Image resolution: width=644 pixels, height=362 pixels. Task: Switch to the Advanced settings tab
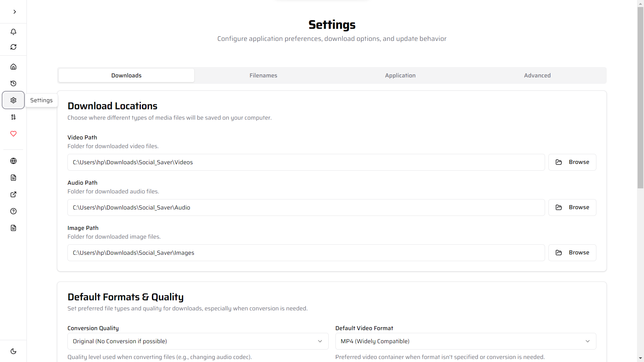click(537, 75)
